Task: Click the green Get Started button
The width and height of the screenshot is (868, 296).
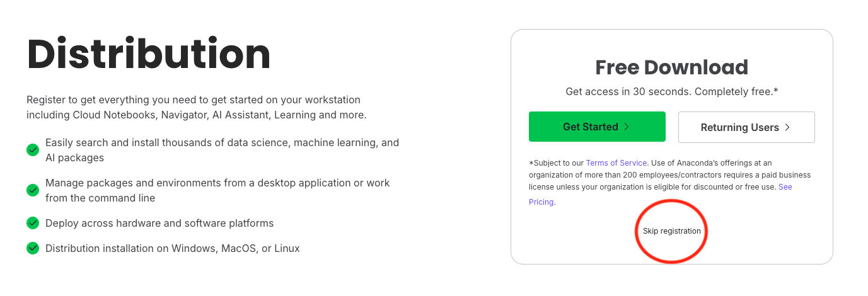Action: coord(597,127)
